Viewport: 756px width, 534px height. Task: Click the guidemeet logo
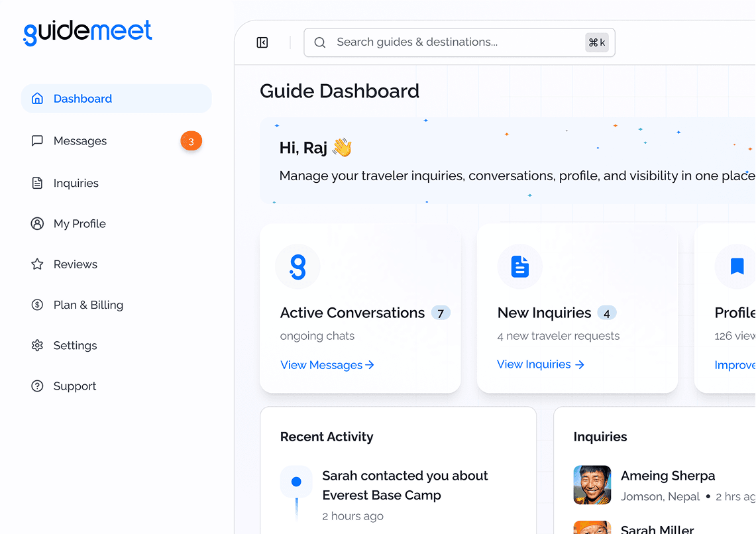pyautogui.click(x=87, y=32)
